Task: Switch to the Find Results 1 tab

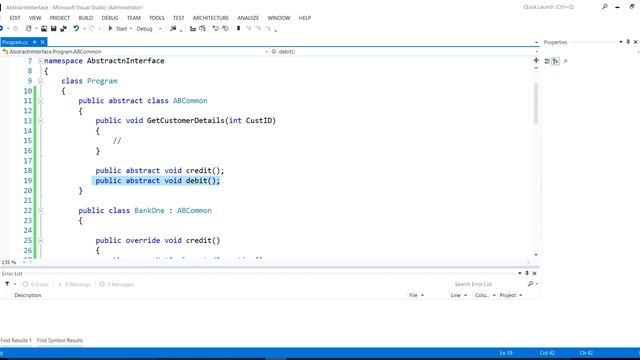Action: pos(16,340)
